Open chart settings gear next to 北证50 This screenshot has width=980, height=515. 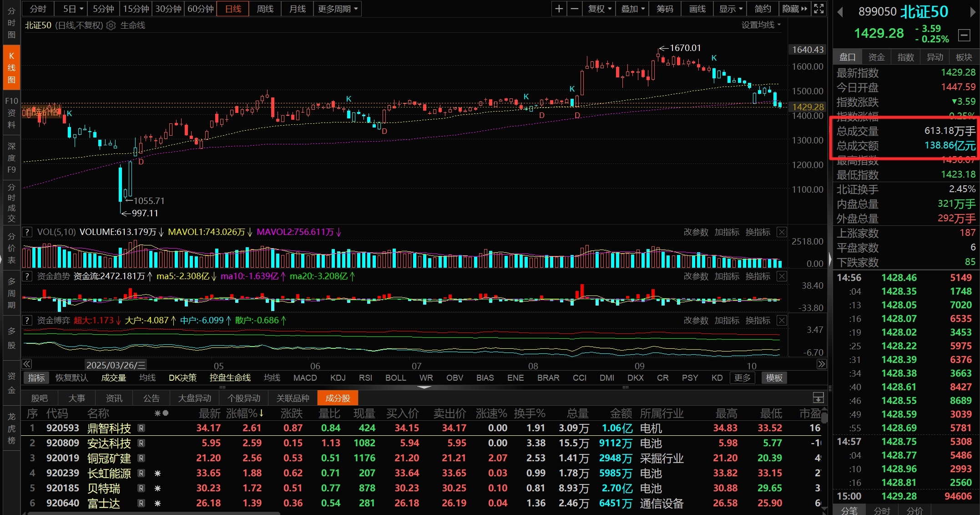[111, 25]
